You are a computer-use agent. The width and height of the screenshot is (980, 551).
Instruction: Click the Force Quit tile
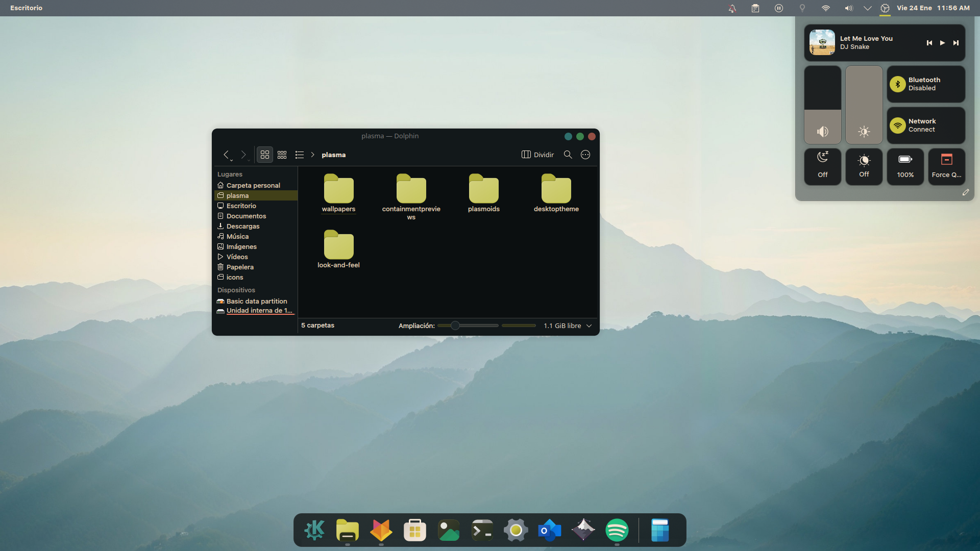pyautogui.click(x=947, y=166)
